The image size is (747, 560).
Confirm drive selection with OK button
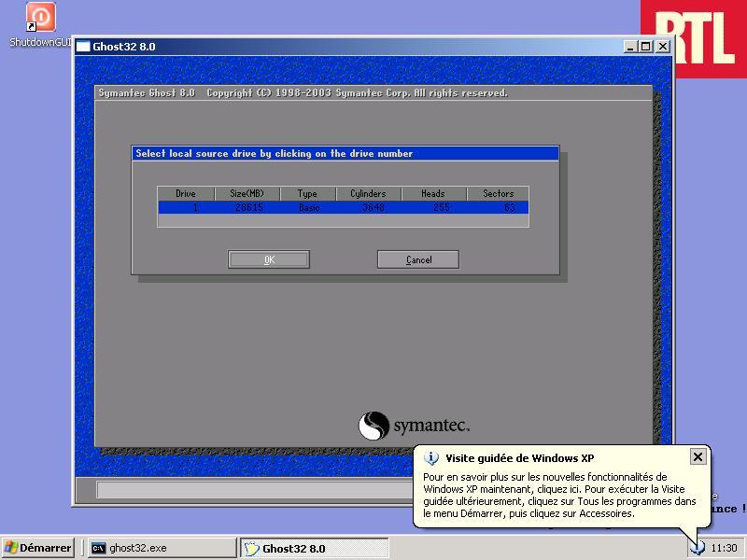269,259
